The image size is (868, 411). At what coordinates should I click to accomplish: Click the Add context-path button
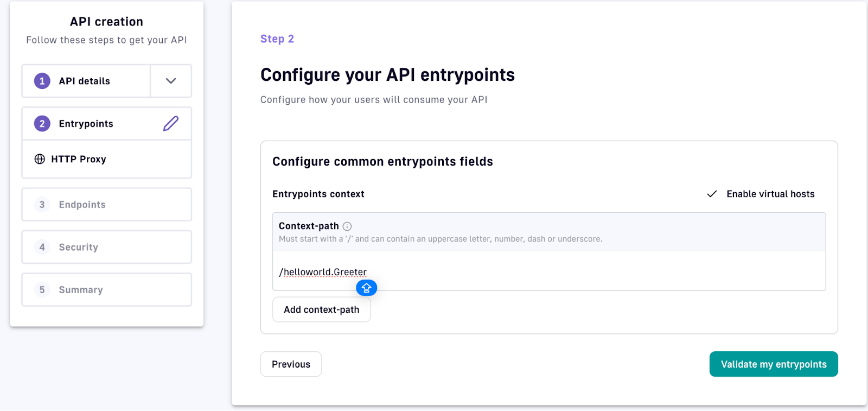click(x=322, y=309)
